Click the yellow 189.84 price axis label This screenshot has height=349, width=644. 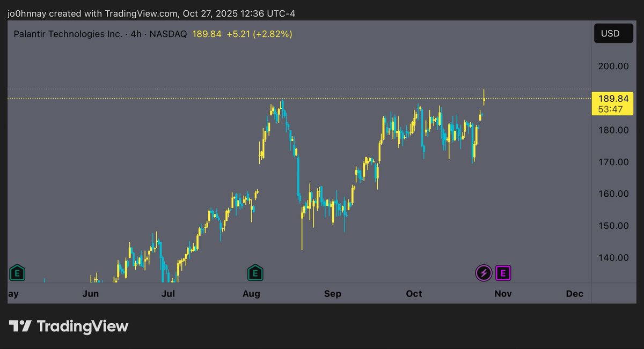coord(612,99)
